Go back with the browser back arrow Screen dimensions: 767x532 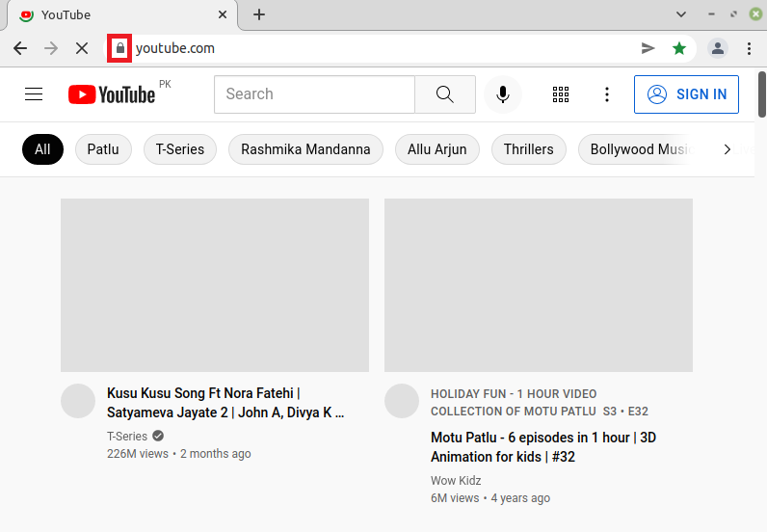20,48
